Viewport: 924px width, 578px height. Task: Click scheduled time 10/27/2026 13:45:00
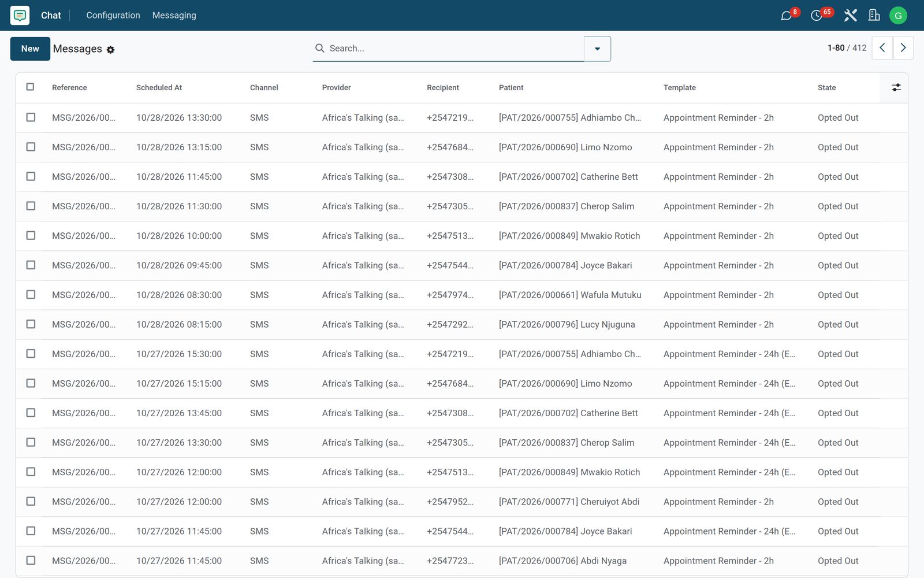point(179,413)
